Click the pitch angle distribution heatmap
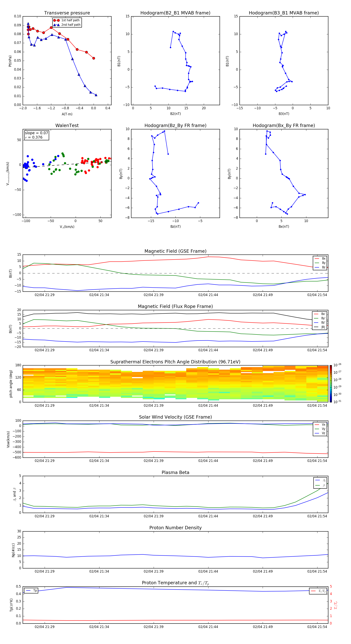The height and width of the screenshot is (644, 351). pos(175,384)
